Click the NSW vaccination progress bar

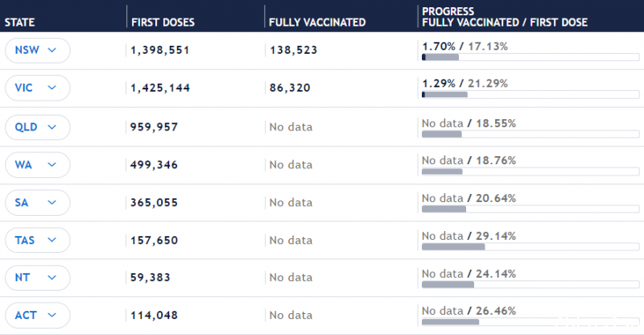point(530,57)
